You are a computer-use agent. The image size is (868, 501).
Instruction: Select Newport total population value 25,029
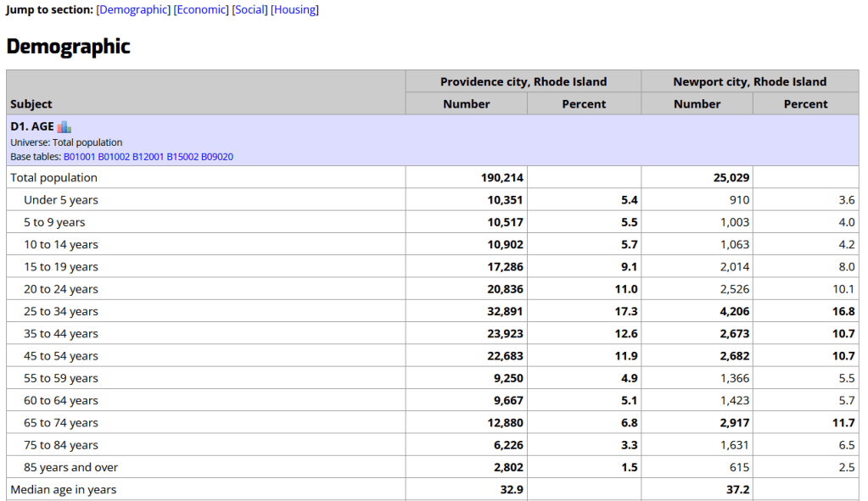731,178
